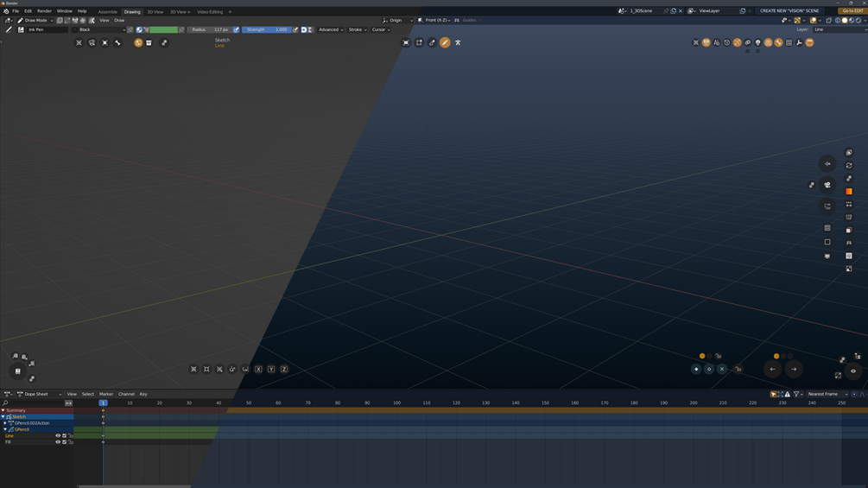868x488 pixels.
Task: Click the left arrow previous frame button
Action: 773,369
